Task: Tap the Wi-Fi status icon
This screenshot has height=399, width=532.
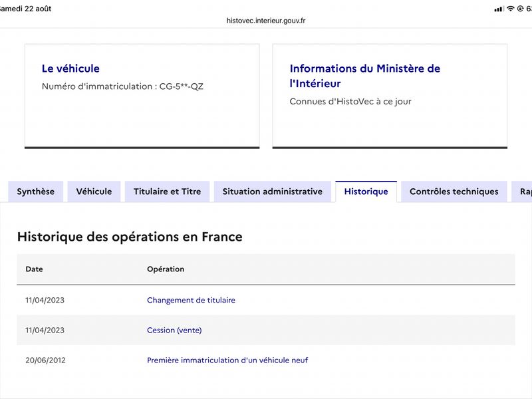Action: (x=510, y=9)
